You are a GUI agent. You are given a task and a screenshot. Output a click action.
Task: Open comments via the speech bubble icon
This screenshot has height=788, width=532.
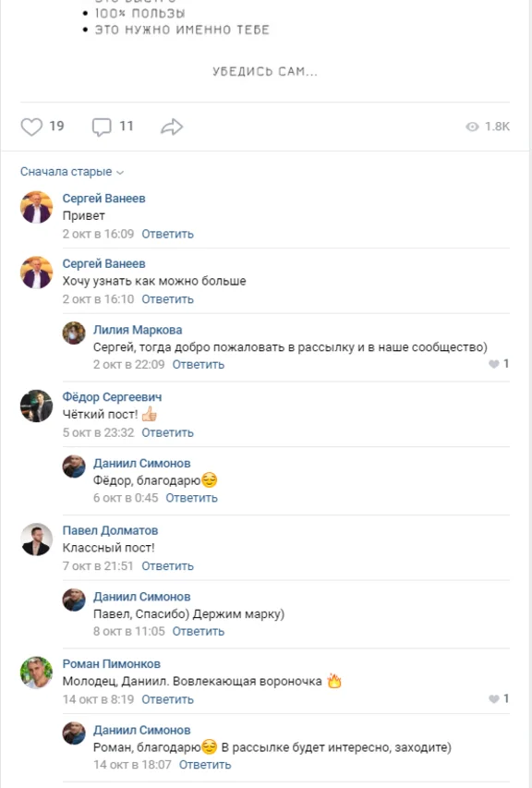100,126
